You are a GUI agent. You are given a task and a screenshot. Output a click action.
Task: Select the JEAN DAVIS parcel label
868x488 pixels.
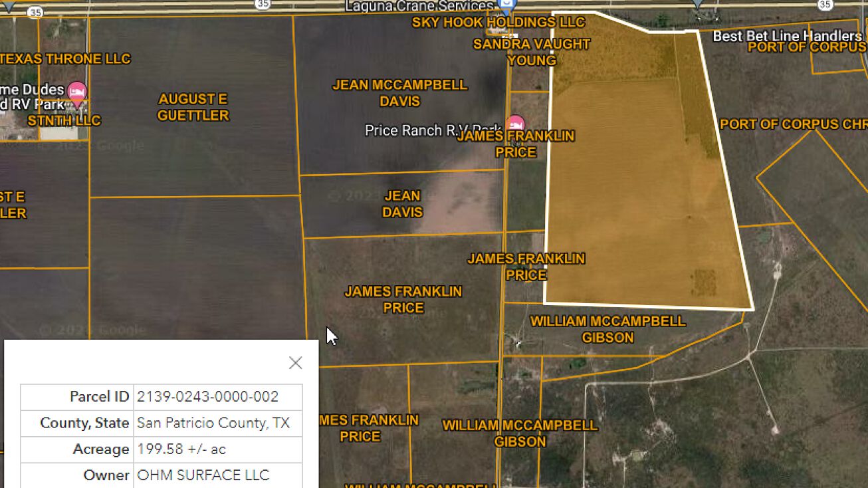401,203
